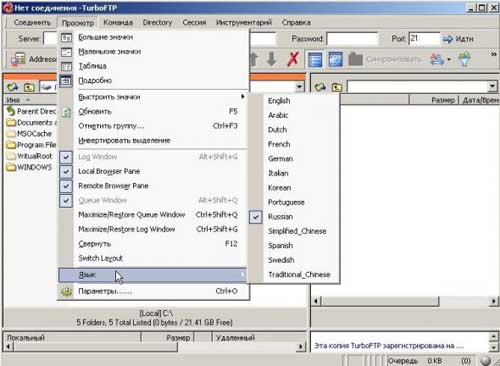Click the Идти go button

pos(458,39)
